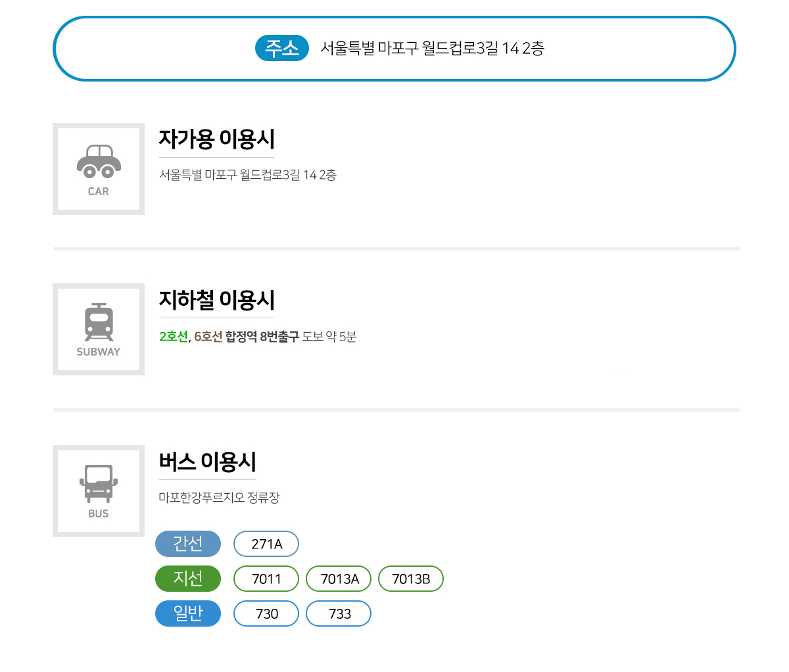Image resolution: width=789 pixels, height=672 pixels.
Task: Click 마포한강푸르지오 정류장 stop name
Action: [219, 498]
